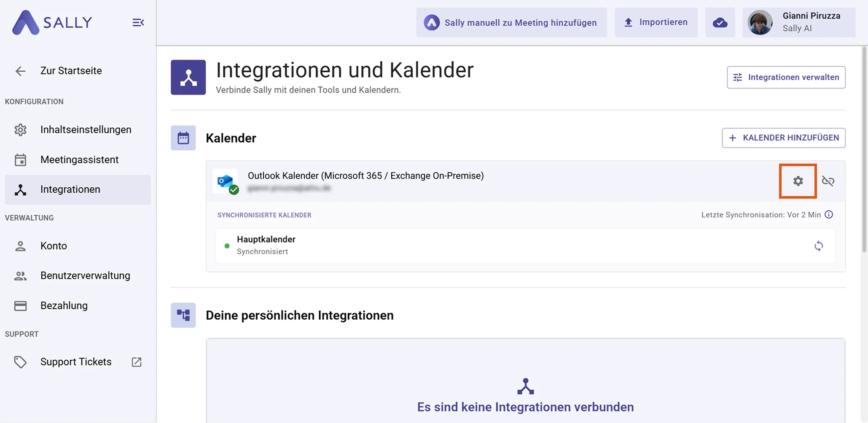Click the Integrationen und Kalender header icon
The image size is (868, 423).
click(188, 77)
